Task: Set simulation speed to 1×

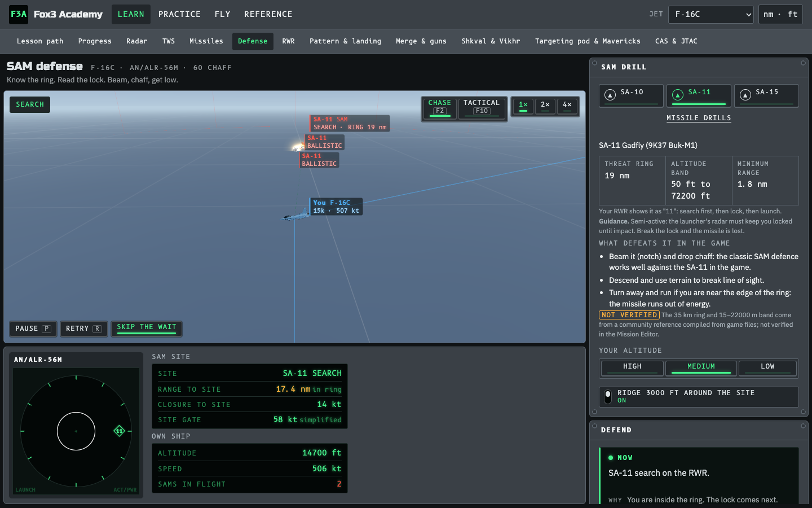Action: pos(523,106)
